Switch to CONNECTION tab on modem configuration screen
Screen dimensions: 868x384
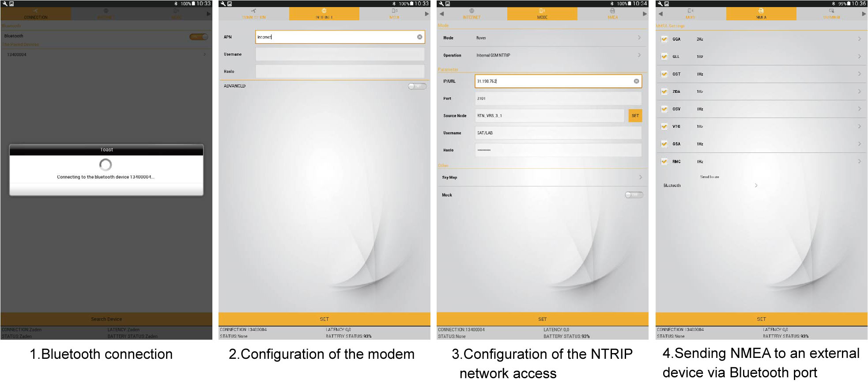tap(254, 14)
